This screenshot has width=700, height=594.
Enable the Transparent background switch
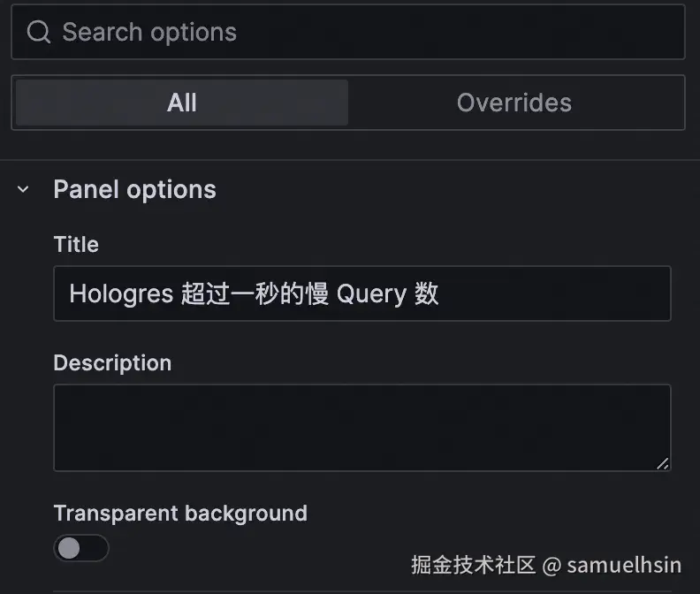pyautogui.click(x=80, y=548)
